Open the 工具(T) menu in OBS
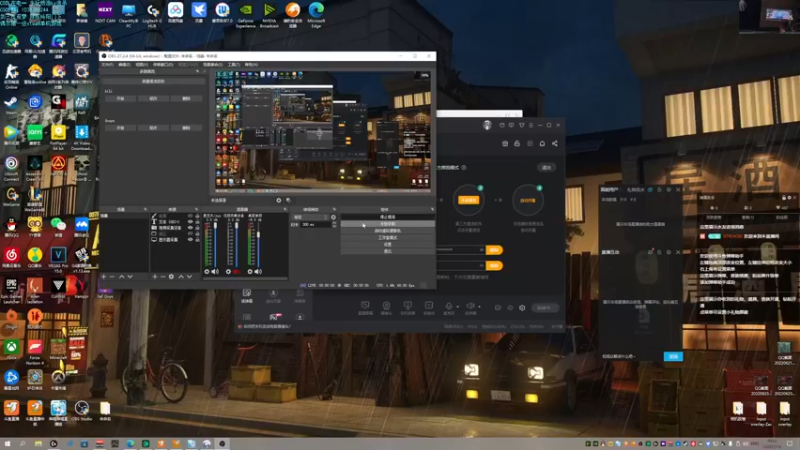This screenshot has width=800, height=450. click(x=234, y=65)
